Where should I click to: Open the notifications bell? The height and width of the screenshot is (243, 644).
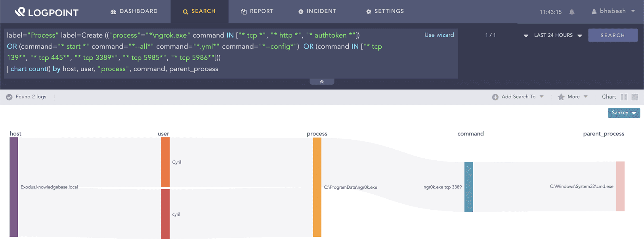click(x=572, y=12)
